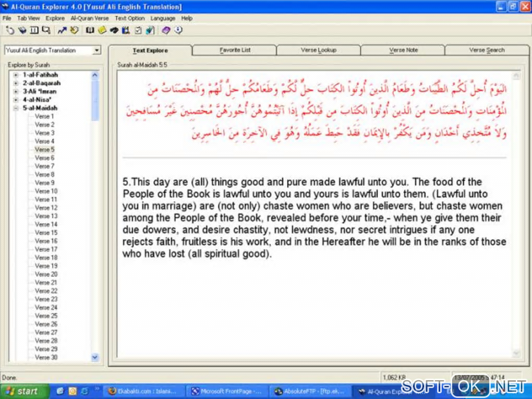Image resolution: width=532 pixels, height=399 pixels.
Task: Open the Al-Quran Verse menu
Action: 90,18
